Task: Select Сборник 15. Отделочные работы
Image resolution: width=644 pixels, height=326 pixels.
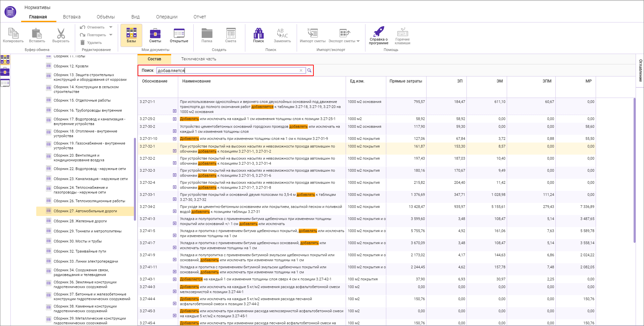Action: point(82,100)
